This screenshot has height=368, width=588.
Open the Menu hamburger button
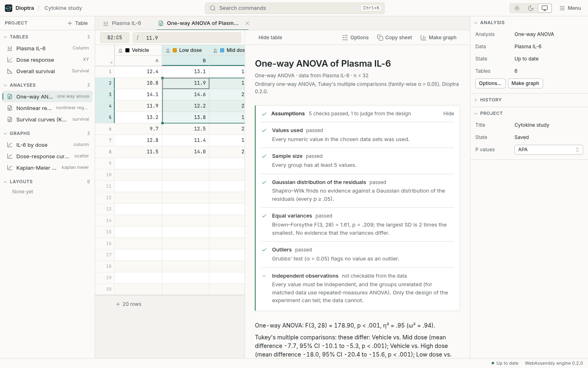[570, 8]
